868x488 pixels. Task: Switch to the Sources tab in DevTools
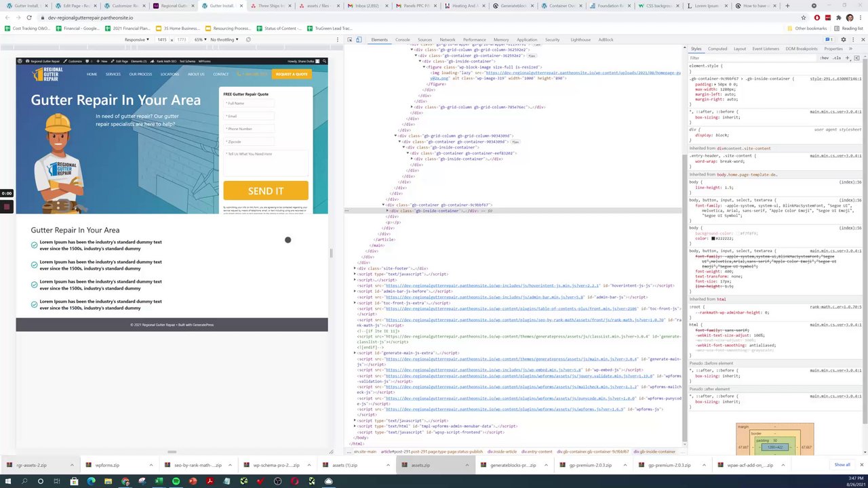pyautogui.click(x=425, y=40)
